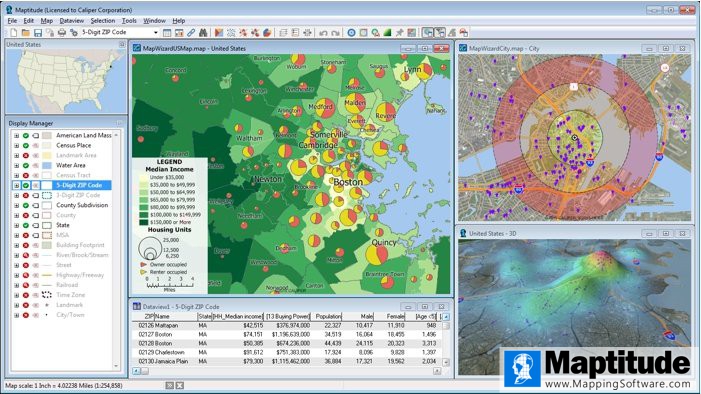This screenshot has width=701, height=394.
Task: Enable the Highway/Freeway layer
Action: point(25,275)
